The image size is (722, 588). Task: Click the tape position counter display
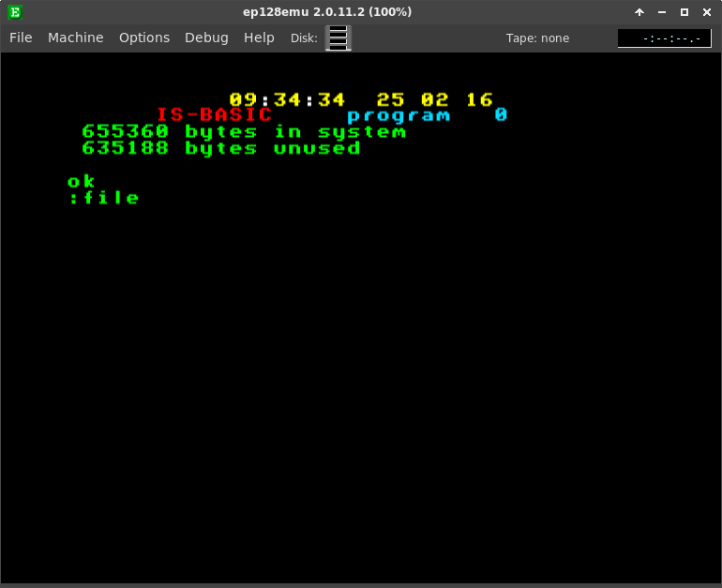coord(664,38)
